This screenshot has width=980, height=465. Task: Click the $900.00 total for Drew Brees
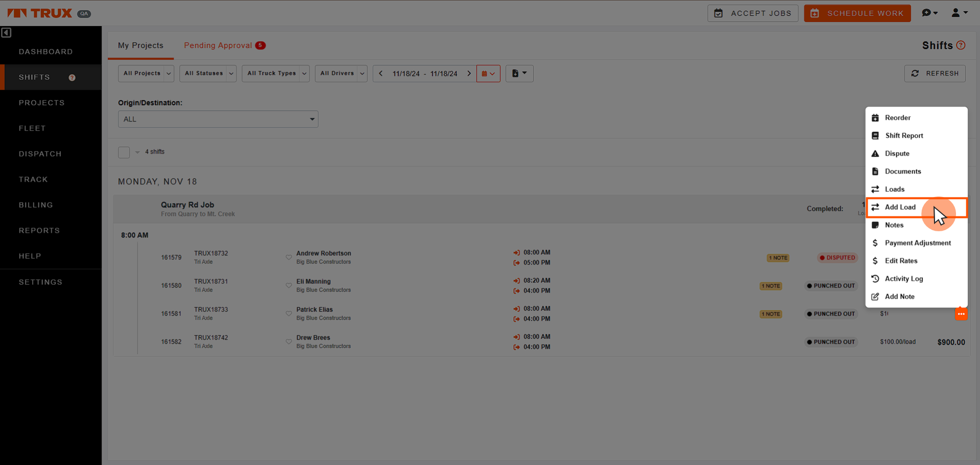coord(951,342)
